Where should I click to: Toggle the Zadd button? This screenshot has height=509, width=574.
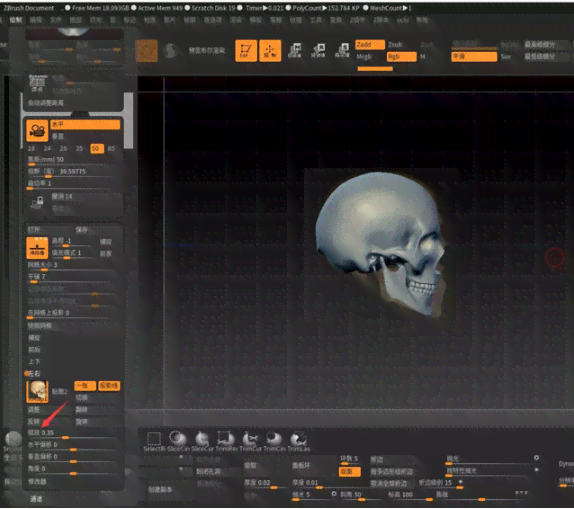click(370, 45)
